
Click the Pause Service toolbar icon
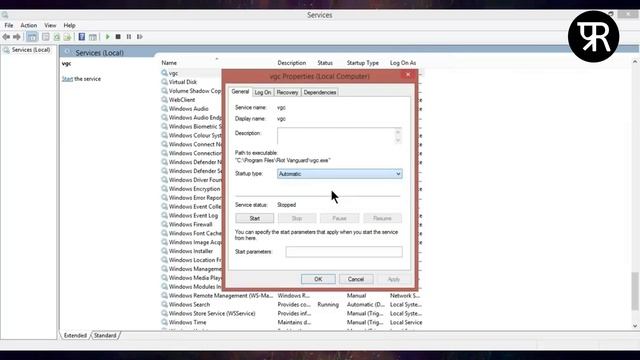click(x=129, y=37)
